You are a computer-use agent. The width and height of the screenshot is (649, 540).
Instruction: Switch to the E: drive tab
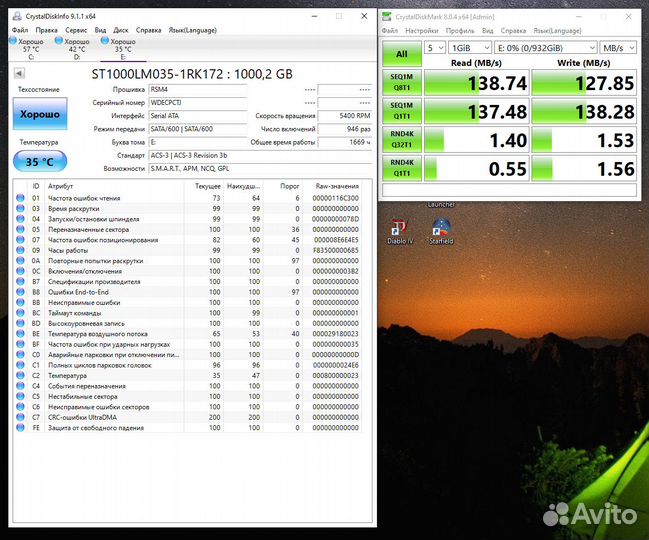point(121,47)
